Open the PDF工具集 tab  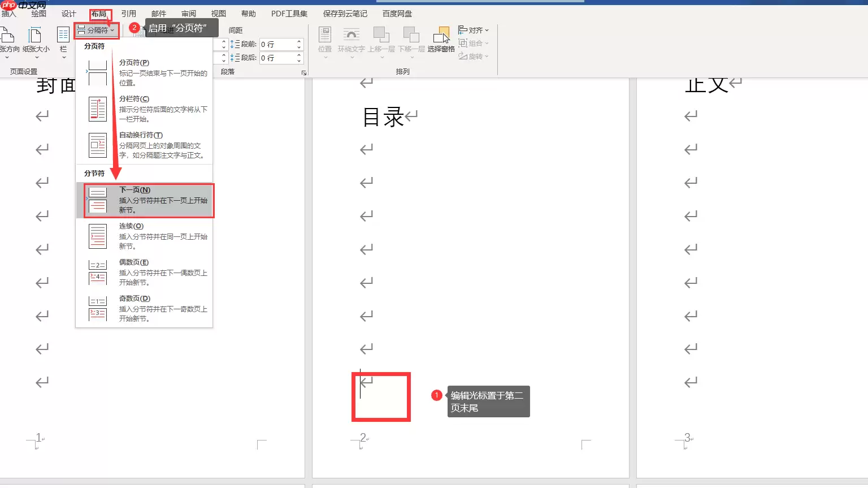tap(289, 14)
